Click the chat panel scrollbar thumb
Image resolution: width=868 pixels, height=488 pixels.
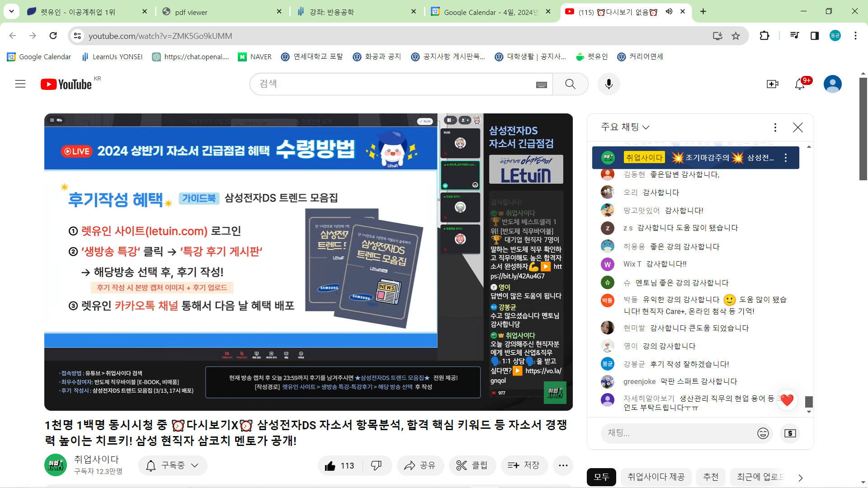tap(809, 401)
